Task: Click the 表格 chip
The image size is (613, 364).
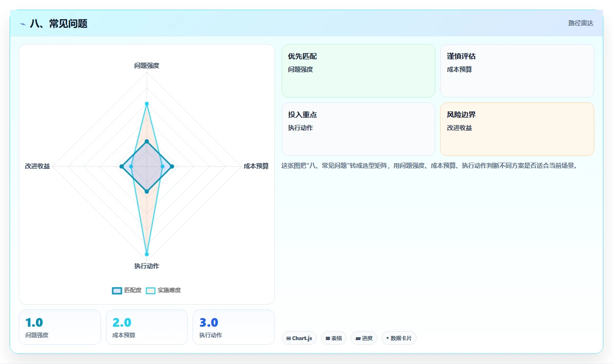Action: point(334,338)
